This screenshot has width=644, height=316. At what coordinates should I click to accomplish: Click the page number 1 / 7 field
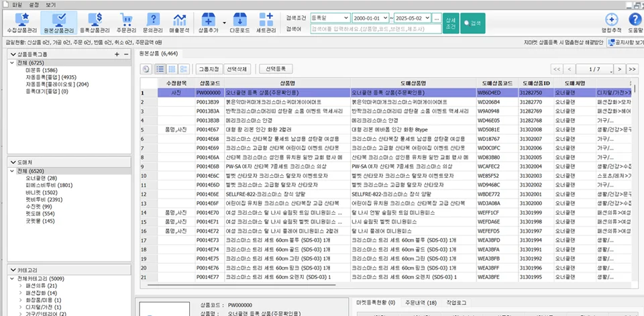595,69
